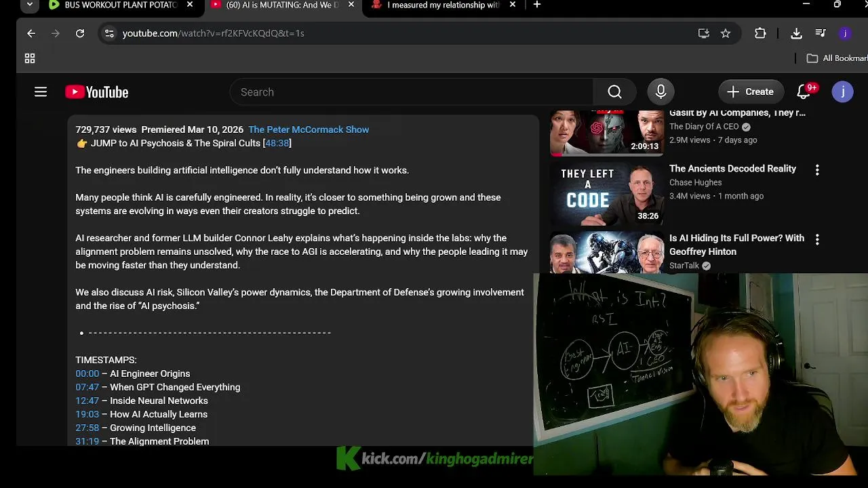Open media controls icon in toolbar
This screenshot has width=868, height=488.
point(821,33)
